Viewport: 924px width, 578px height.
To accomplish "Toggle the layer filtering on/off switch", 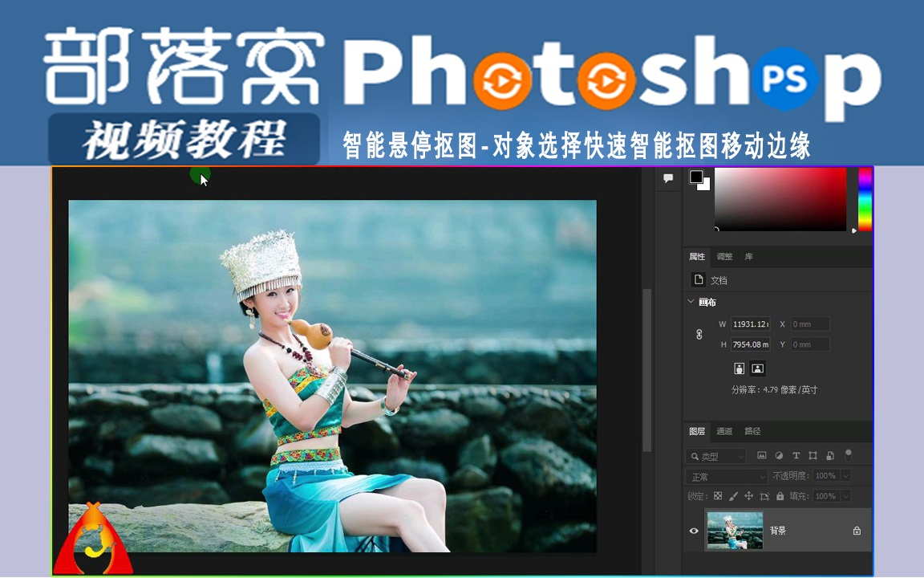I will [848, 454].
